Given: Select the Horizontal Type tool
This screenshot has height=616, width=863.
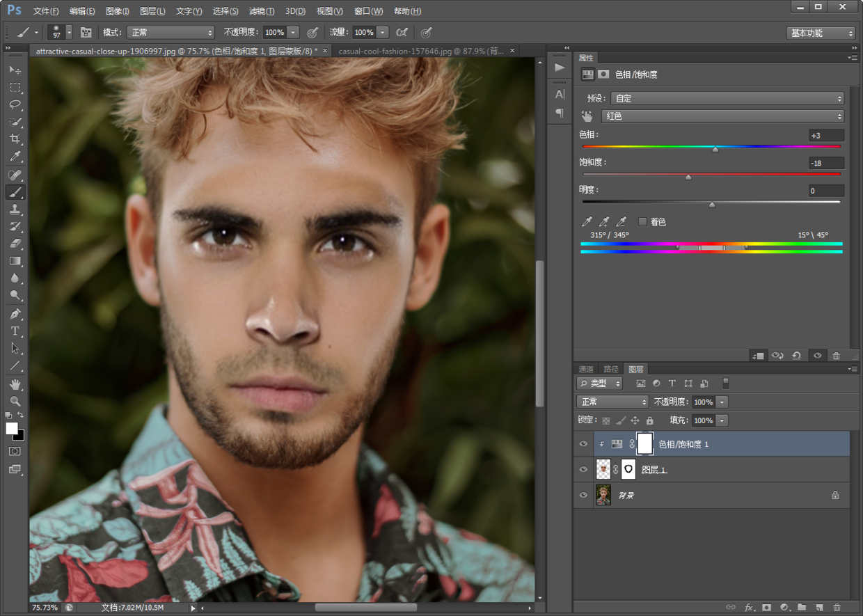Looking at the screenshot, I should (x=15, y=331).
